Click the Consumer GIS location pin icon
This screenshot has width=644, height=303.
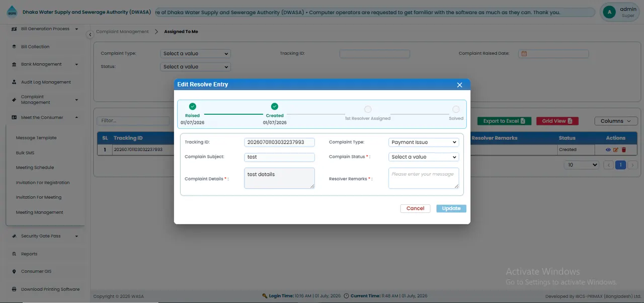(x=15, y=272)
